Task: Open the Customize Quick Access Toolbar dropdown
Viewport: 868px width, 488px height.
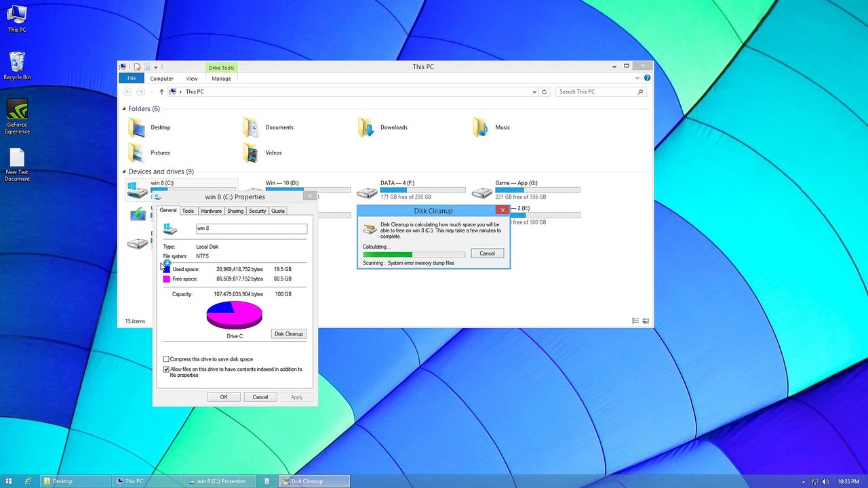Action: (x=155, y=66)
